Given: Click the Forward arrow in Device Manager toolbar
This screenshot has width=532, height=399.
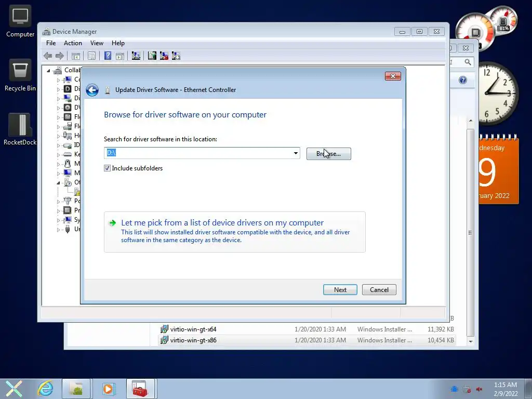Looking at the screenshot, I should point(60,56).
